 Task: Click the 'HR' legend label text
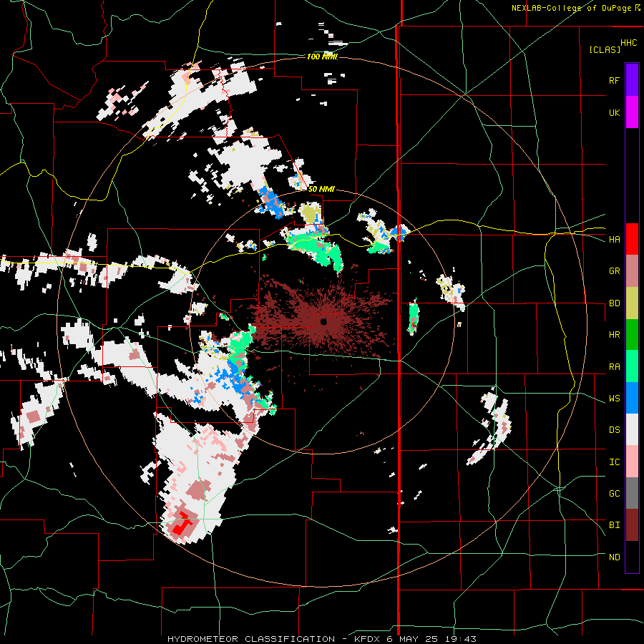[614, 335]
